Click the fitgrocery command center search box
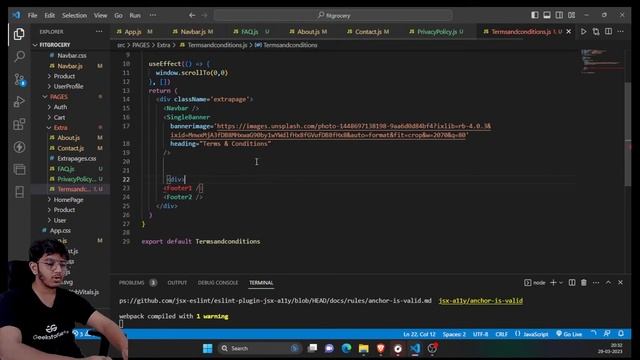 [x=333, y=15]
